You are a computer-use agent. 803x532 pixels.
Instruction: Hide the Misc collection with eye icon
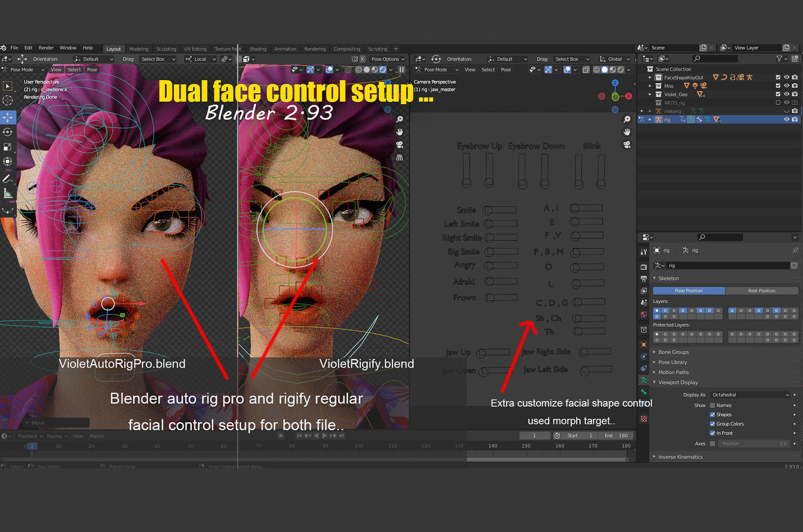pyautogui.click(x=786, y=86)
